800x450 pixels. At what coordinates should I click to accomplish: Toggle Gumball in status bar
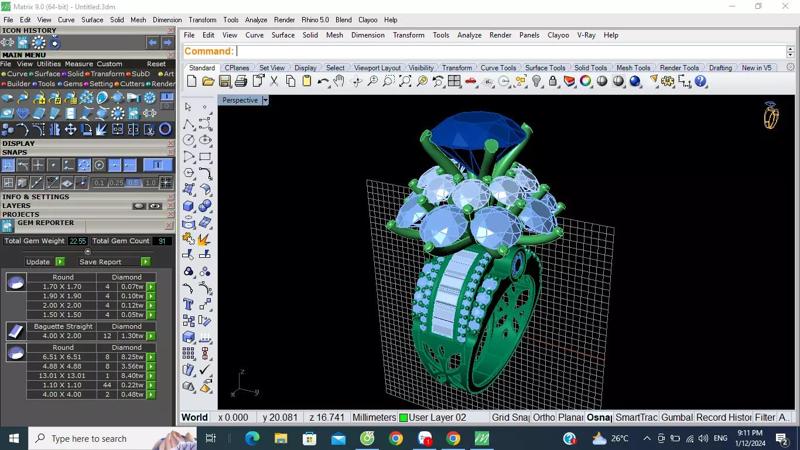click(677, 417)
